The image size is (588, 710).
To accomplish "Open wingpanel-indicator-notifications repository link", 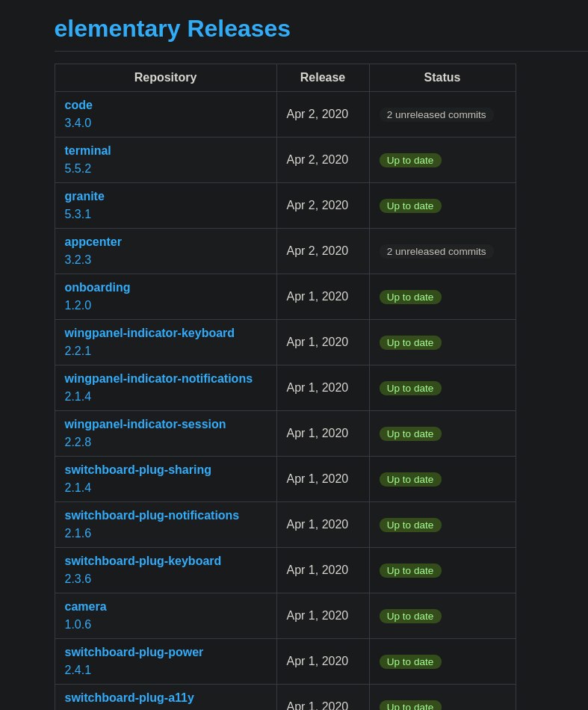I will click(158, 379).
